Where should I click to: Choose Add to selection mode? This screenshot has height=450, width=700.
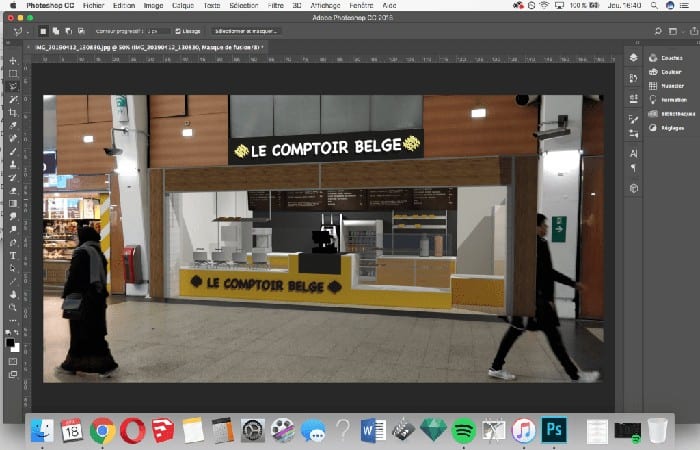tap(56, 31)
